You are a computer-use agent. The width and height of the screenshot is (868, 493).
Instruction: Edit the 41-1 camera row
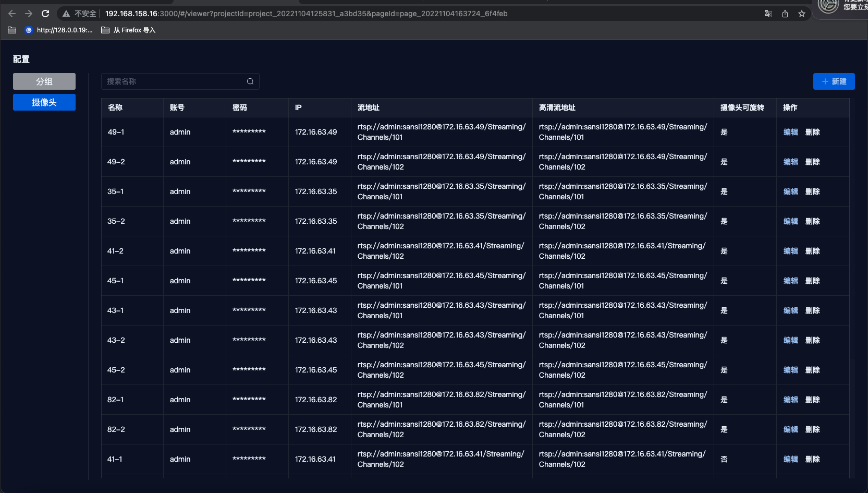click(x=791, y=459)
